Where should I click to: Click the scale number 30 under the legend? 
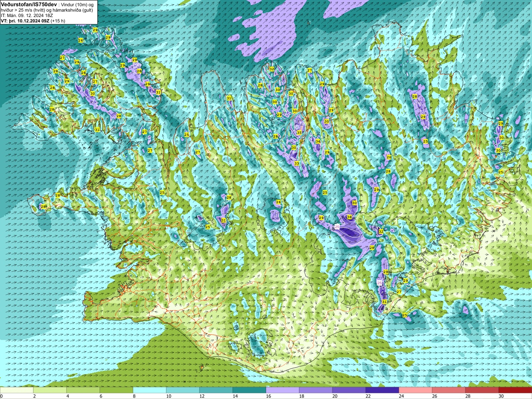501,396
